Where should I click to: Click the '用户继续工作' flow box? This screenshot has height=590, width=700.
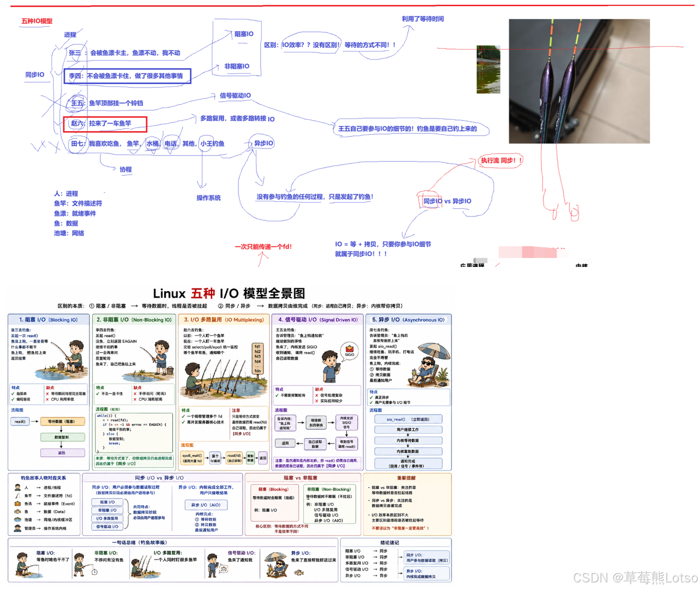[408, 430]
